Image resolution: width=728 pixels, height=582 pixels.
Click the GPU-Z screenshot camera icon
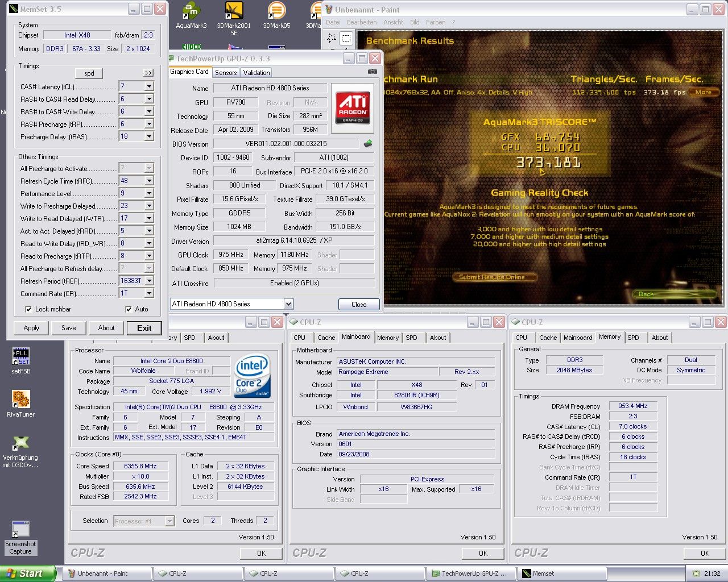(372, 72)
